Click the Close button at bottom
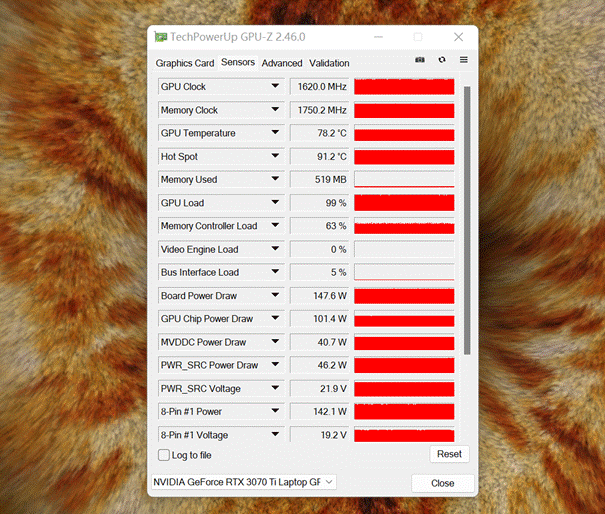Image resolution: width=605 pixels, height=514 pixels. (x=442, y=483)
